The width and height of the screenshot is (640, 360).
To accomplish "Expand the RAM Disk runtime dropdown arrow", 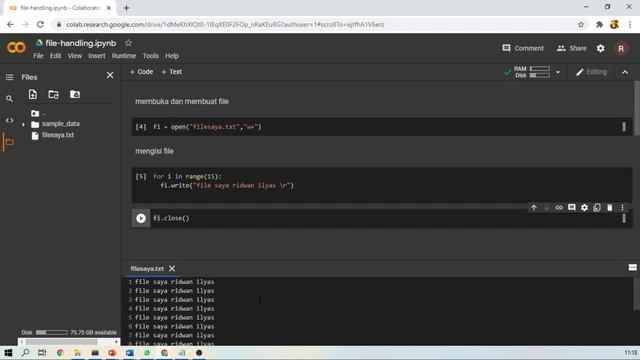I will click(558, 72).
